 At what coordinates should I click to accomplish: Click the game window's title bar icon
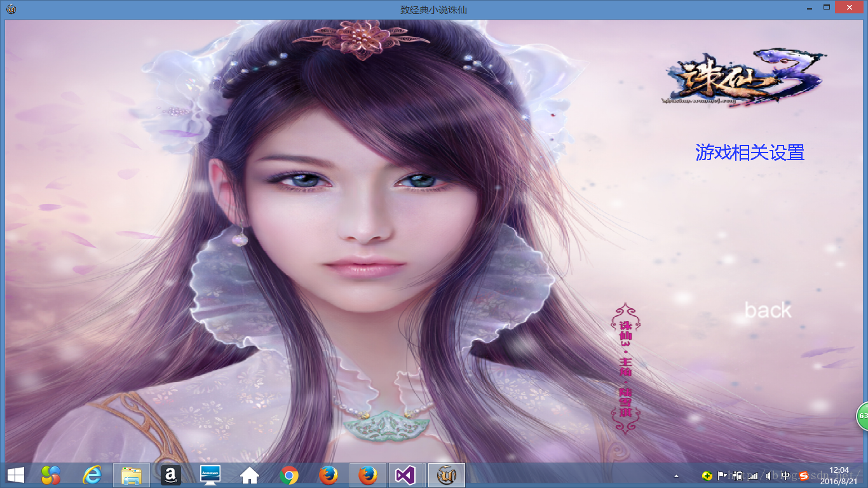pyautogui.click(x=11, y=9)
